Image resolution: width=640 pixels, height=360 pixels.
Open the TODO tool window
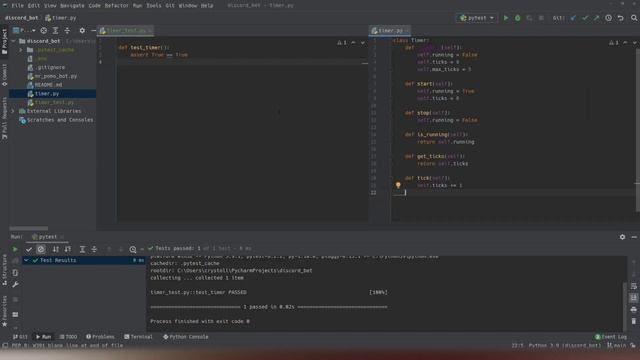point(68,337)
